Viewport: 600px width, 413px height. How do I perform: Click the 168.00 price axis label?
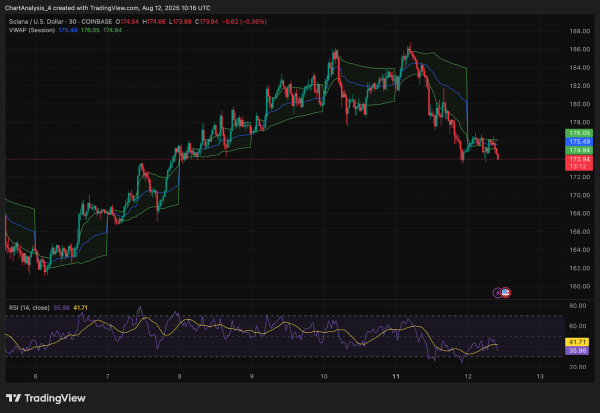579,214
